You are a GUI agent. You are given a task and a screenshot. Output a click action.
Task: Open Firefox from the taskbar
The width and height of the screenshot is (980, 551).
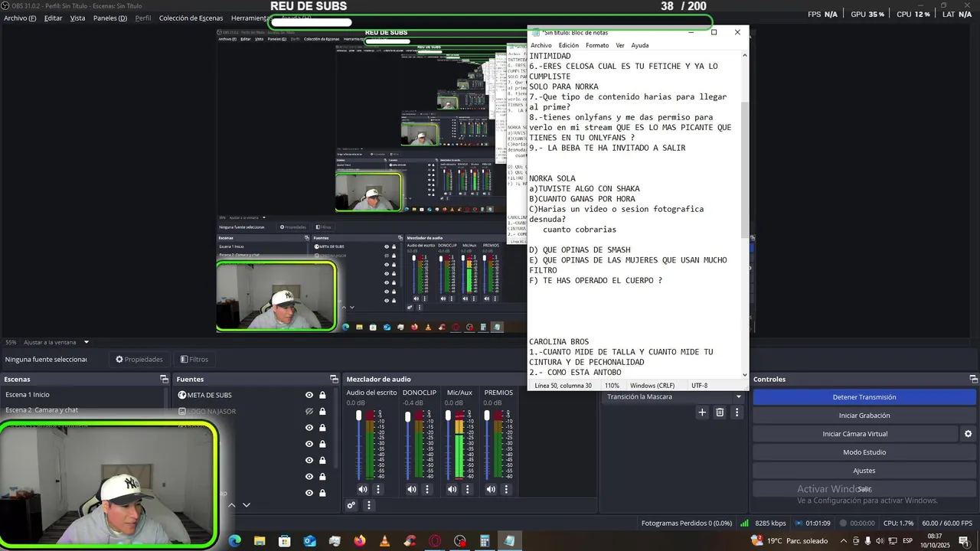360,541
